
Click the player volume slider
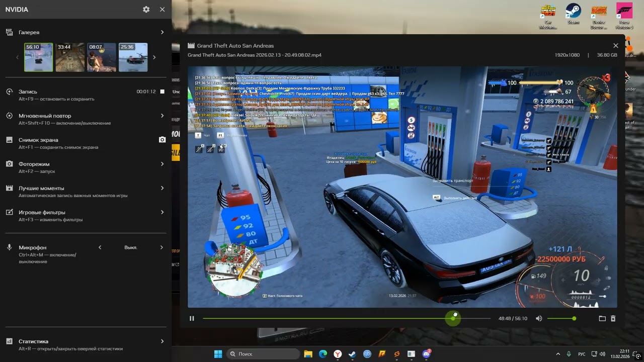tap(561, 318)
